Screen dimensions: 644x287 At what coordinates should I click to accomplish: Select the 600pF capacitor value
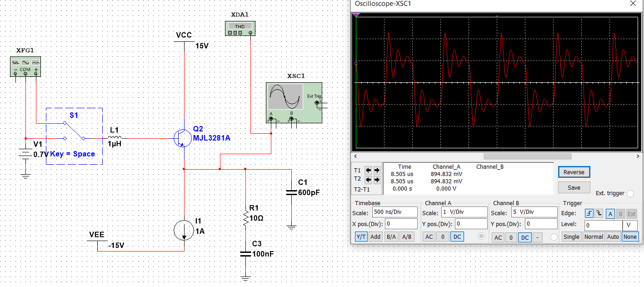pyautogui.click(x=309, y=192)
